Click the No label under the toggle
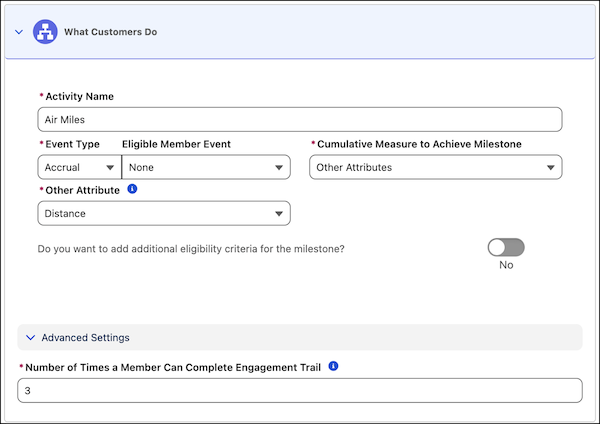Viewport: 600px width, 424px height. [506, 265]
